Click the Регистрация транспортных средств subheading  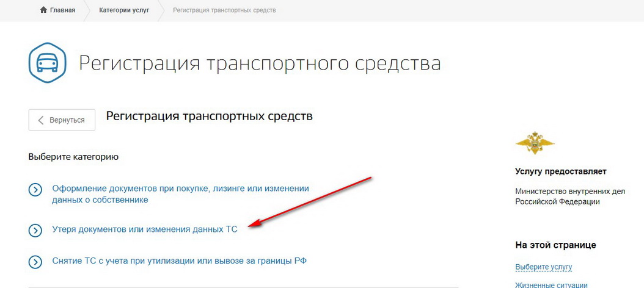pyautogui.click(x=209, y=116)
